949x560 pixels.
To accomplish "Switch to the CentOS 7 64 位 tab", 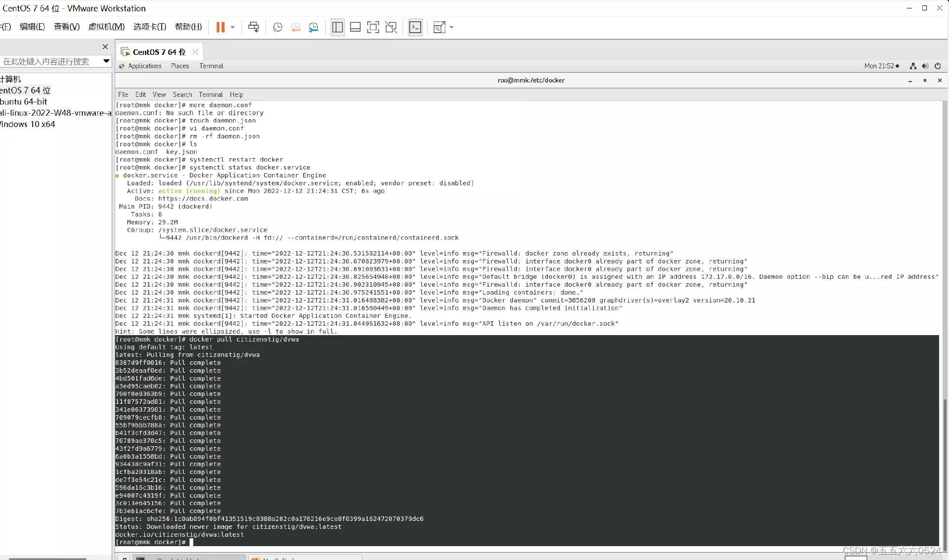I will click(159, 52).
